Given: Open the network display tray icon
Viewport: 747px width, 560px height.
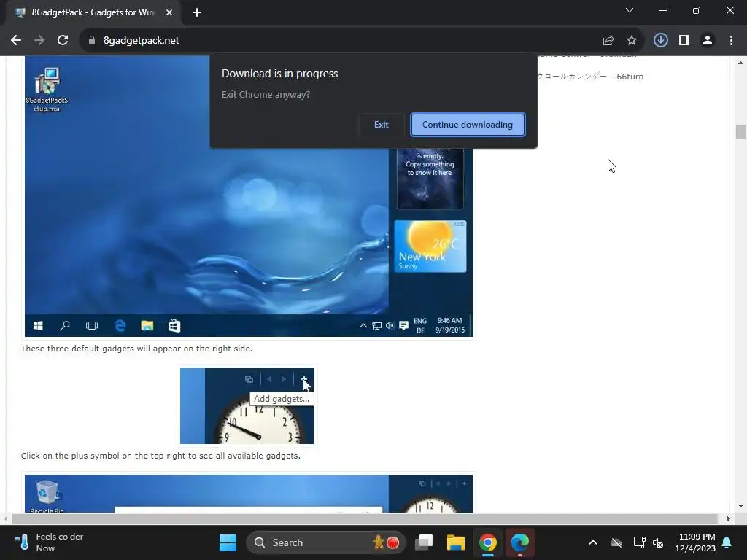Looking at the screenshot, I should [639, 542].
